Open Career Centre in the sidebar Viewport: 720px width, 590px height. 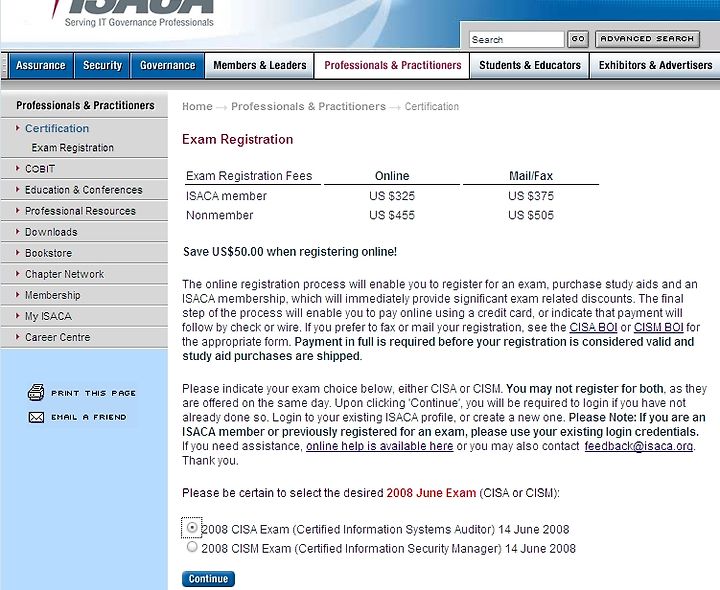57,337
